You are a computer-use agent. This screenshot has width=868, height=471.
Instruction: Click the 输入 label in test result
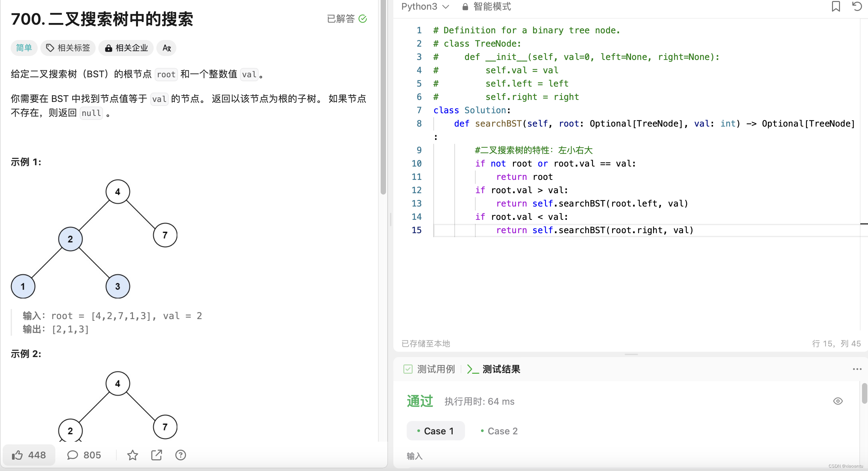[414, 456]
